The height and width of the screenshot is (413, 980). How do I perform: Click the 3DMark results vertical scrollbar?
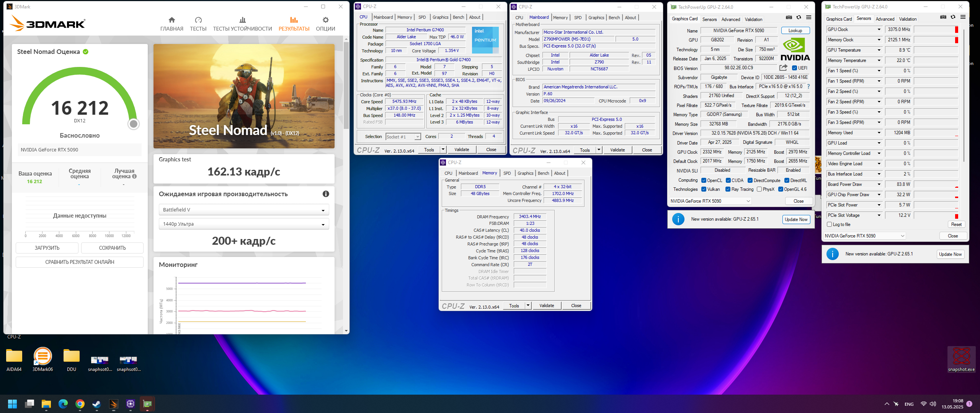[x=346, y=85]
